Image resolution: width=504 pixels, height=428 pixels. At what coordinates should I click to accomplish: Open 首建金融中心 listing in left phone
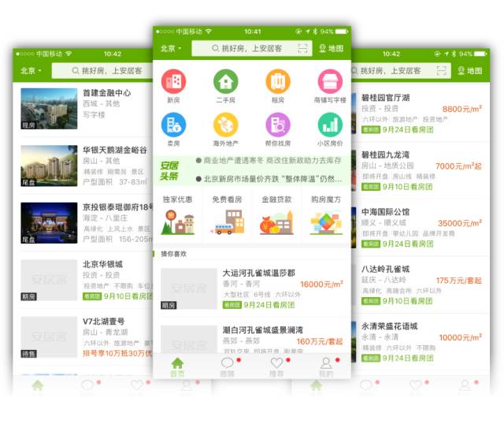tap(83, 109)
